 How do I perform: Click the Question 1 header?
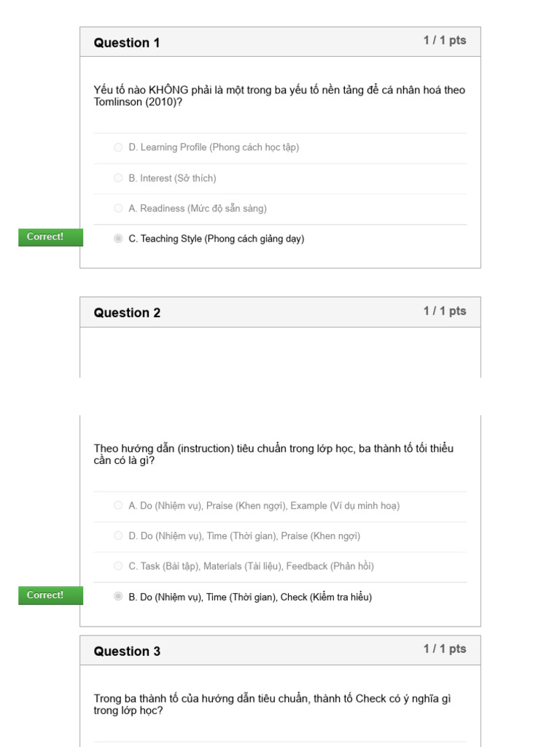pos(127,43)
